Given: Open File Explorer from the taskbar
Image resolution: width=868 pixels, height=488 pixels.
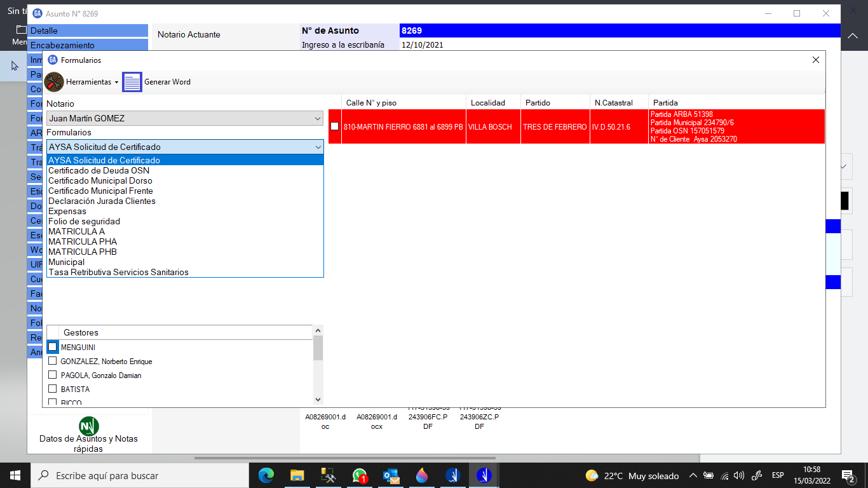Looking at the screenshot, I should click(x=297, y=475).
